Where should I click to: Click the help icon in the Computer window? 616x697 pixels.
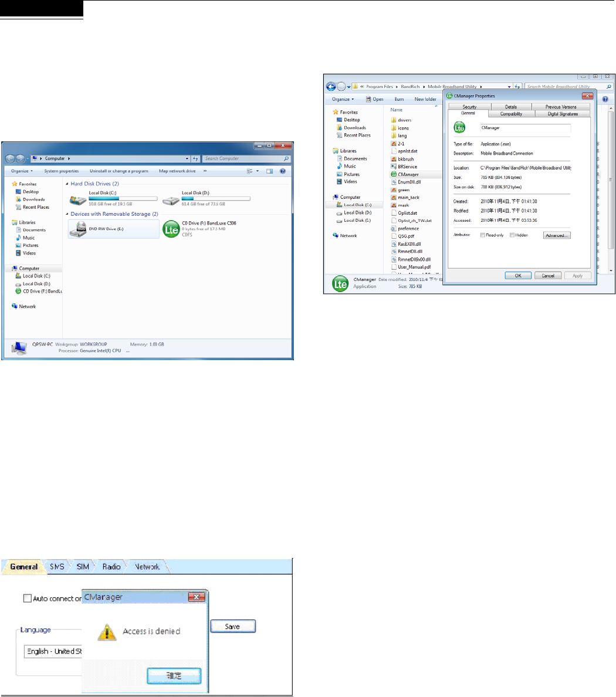tap(283, 171)
